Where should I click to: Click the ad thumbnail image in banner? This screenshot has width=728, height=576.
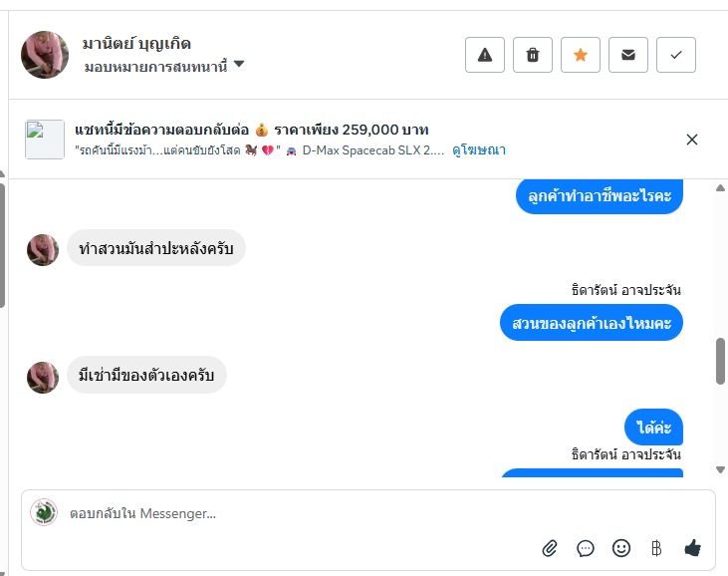point(45,140)
